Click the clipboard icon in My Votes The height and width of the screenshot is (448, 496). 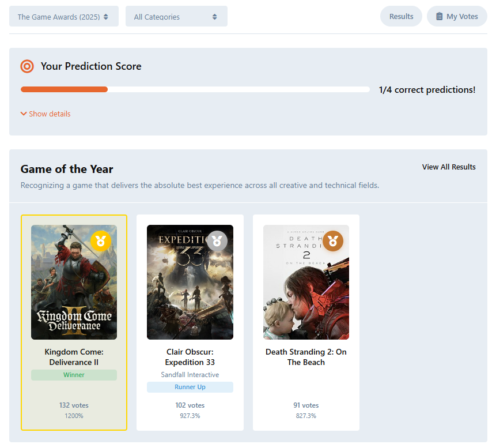[440, 17]
